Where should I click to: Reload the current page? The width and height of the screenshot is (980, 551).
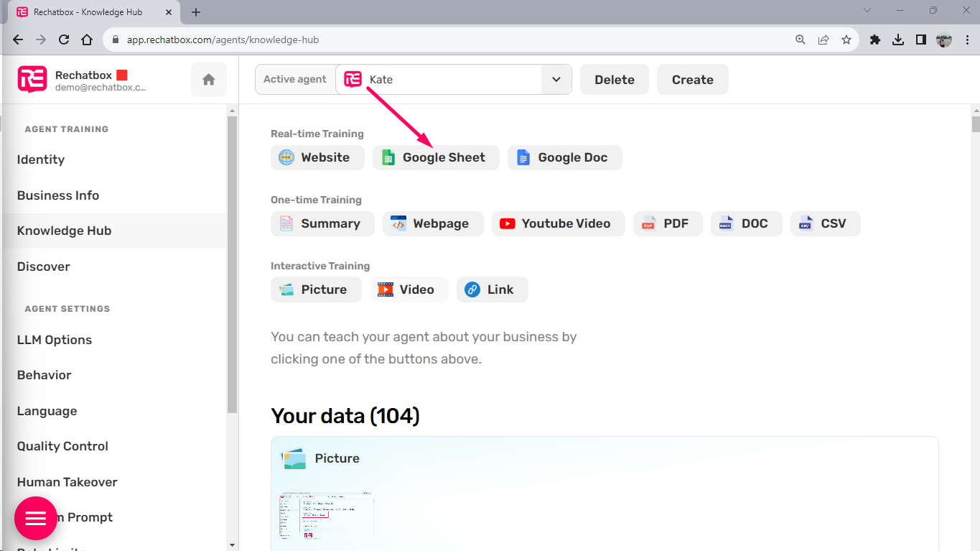pos(64,40)
